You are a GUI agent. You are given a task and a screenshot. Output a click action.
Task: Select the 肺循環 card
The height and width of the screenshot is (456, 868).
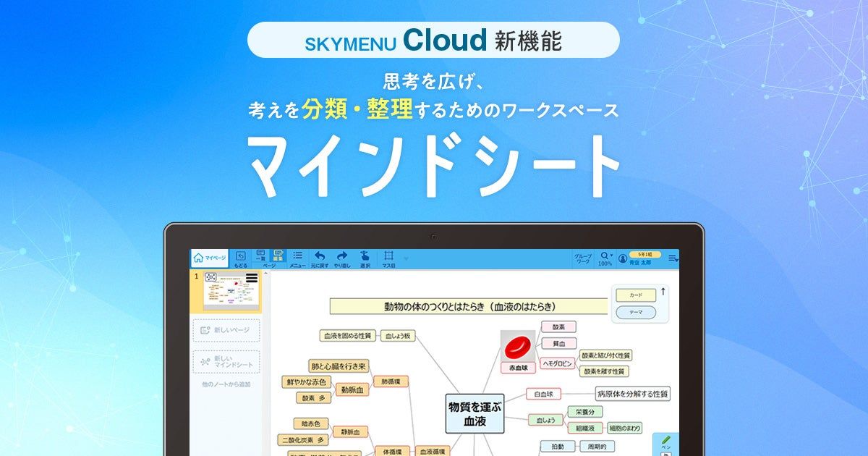(x=392, y=381)
